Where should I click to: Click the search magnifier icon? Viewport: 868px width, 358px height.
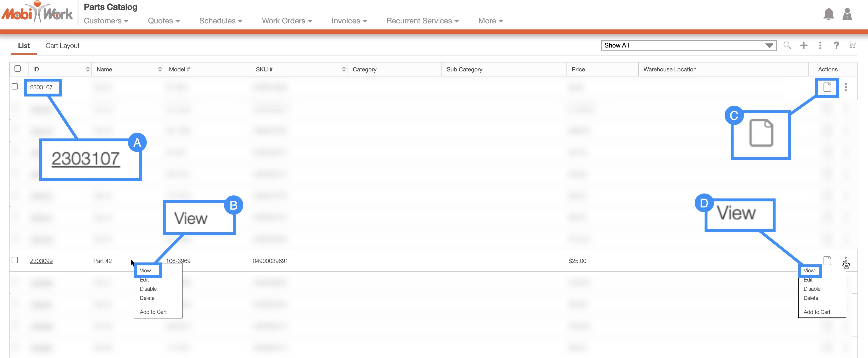[787, 45]
